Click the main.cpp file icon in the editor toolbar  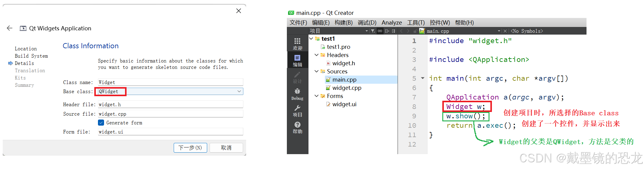click(x=422, y=31)
